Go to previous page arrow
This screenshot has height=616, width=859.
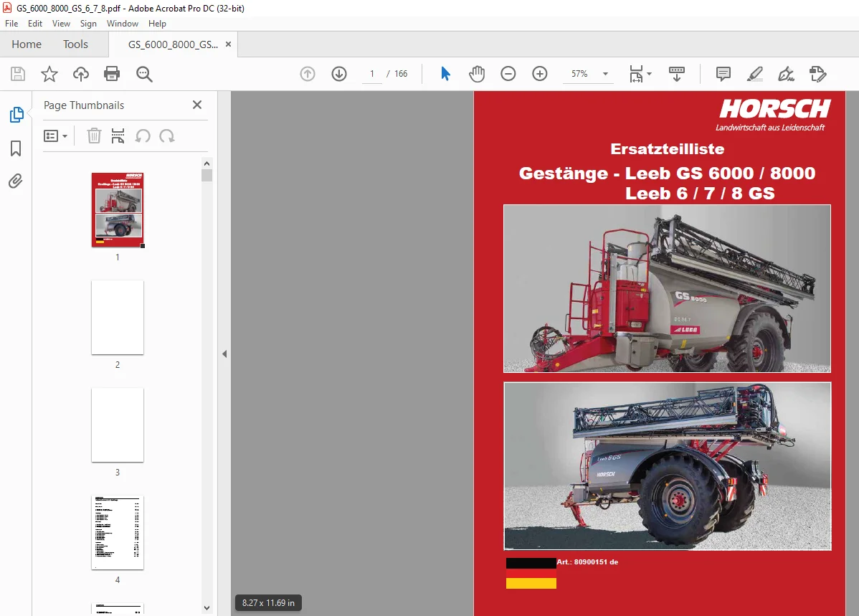pos(308,73)
